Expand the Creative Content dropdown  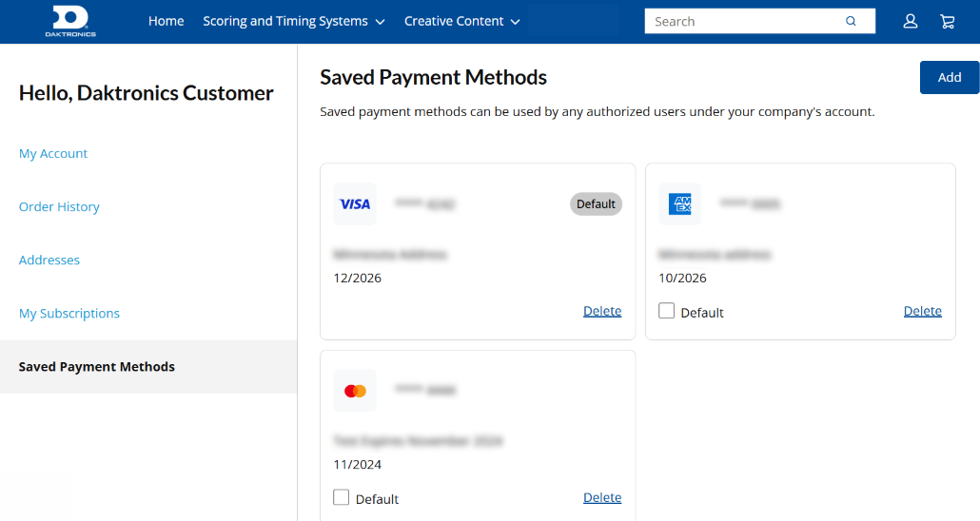461,21
